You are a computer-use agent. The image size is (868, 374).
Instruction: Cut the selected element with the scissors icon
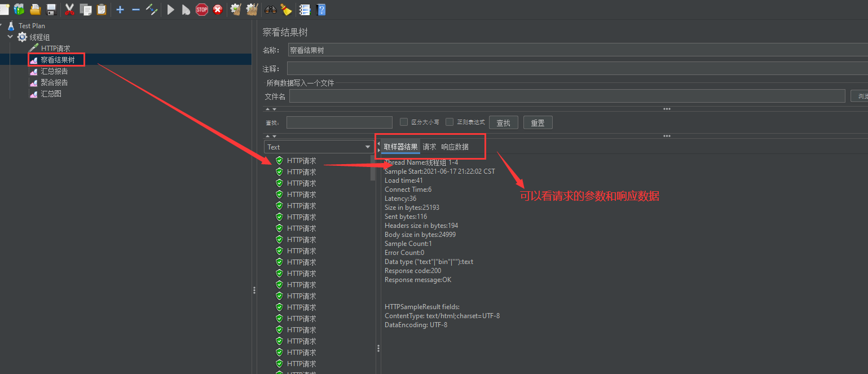click(x=69, y=9)
